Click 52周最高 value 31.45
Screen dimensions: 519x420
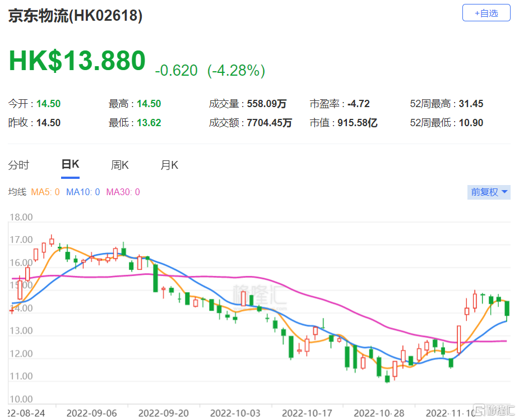click(471, 104)
